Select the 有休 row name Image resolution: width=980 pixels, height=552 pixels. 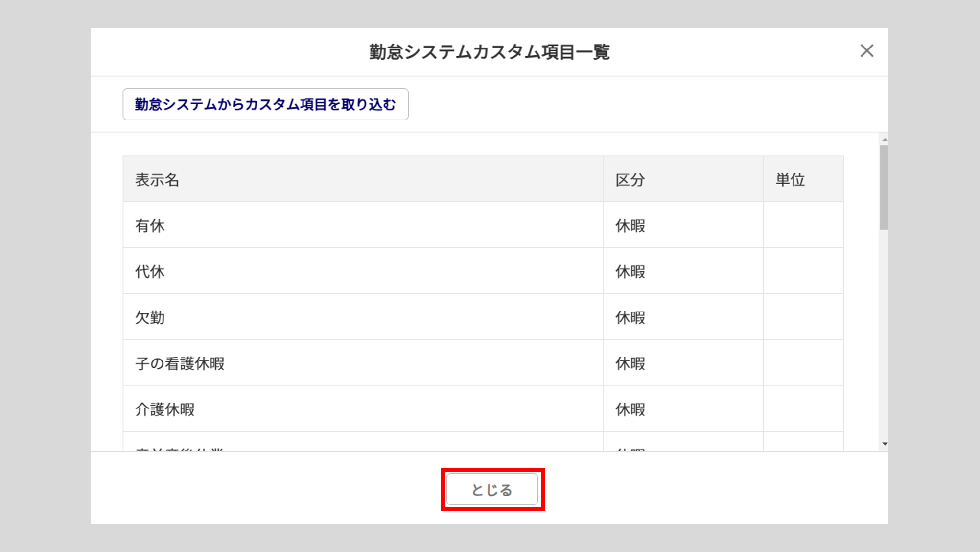(150, 226)
